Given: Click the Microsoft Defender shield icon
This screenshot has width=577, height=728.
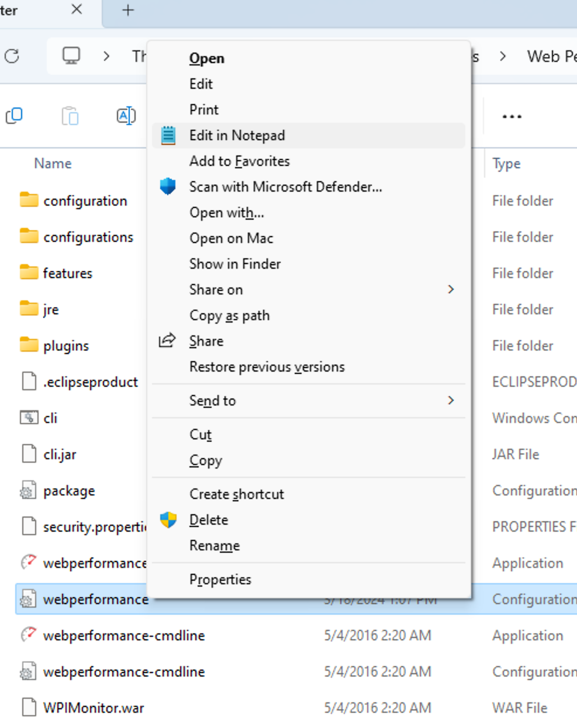Looking at the screenshot, I should [168, 186].
